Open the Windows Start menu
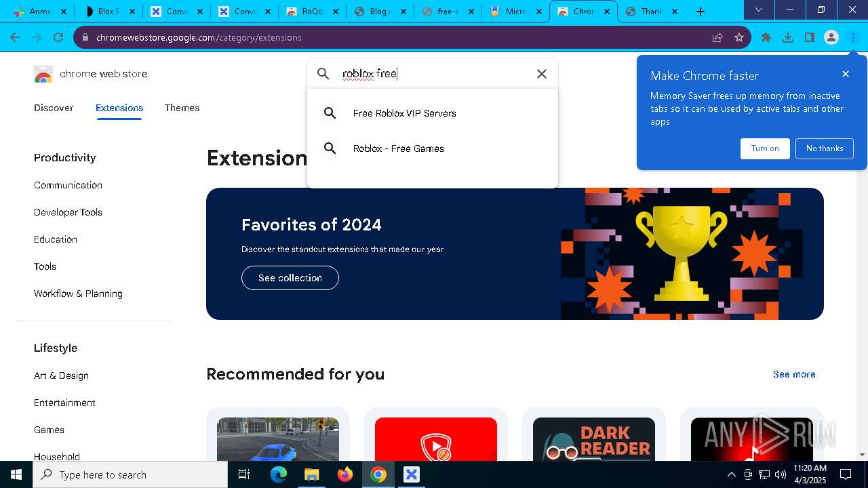The height and width of the screenshot is (488, 868). pos(16,474)
